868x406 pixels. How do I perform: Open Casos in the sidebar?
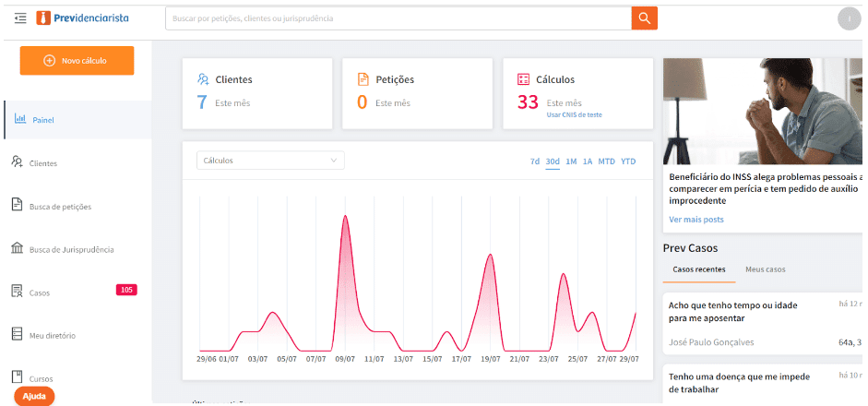(x=40, y=293)
